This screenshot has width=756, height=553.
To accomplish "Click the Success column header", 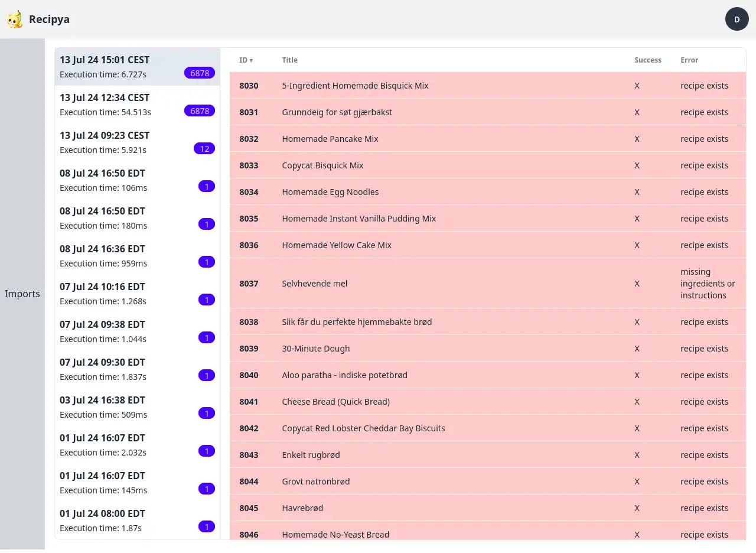I will click(647, 60).
